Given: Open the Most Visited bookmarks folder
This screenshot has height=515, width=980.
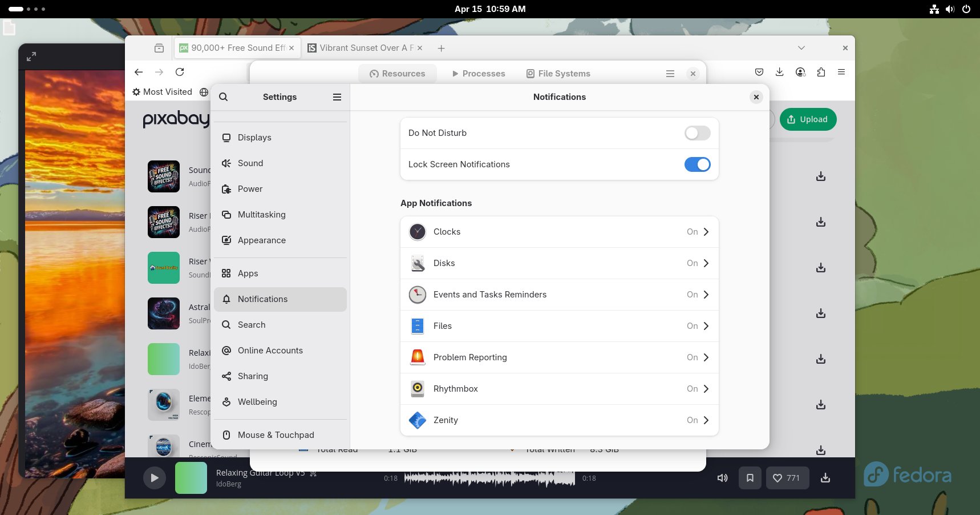Looking at the screenshot, I should [x=162, y=92].
